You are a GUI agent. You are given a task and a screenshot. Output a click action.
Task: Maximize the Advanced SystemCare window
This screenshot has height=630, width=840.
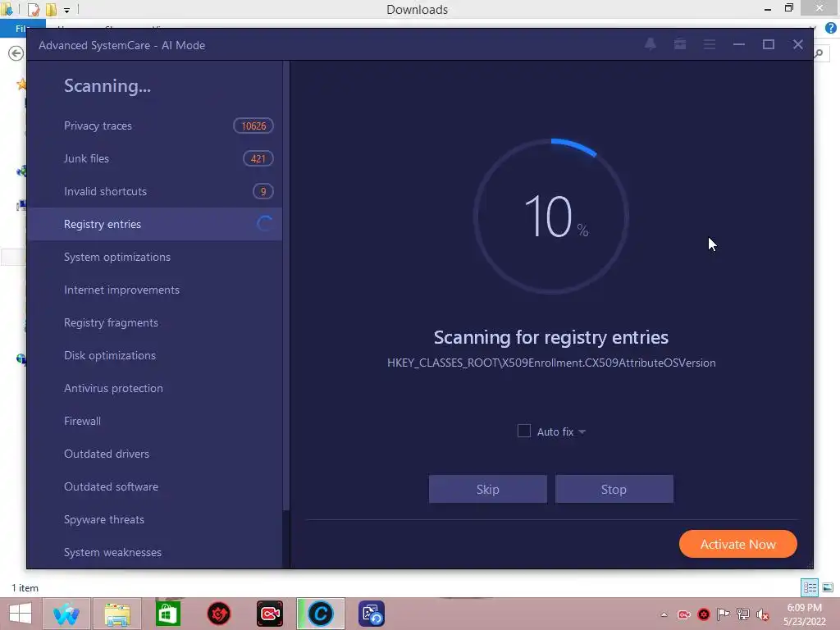(x=768, y=44)
